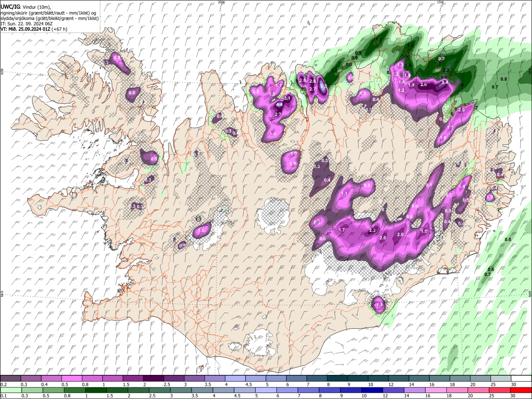This screenshot has width=532, height=399.
Task: Click the '2.6' snowfall value in the northeast
Action: click(424, 84)
